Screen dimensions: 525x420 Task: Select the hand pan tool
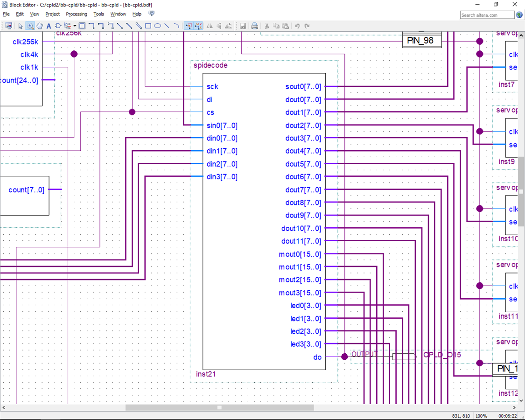point(39,26)
